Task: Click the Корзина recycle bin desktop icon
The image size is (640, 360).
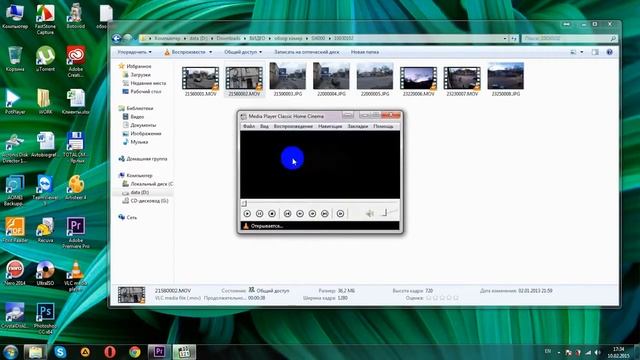Action: [x=15, y=59]
